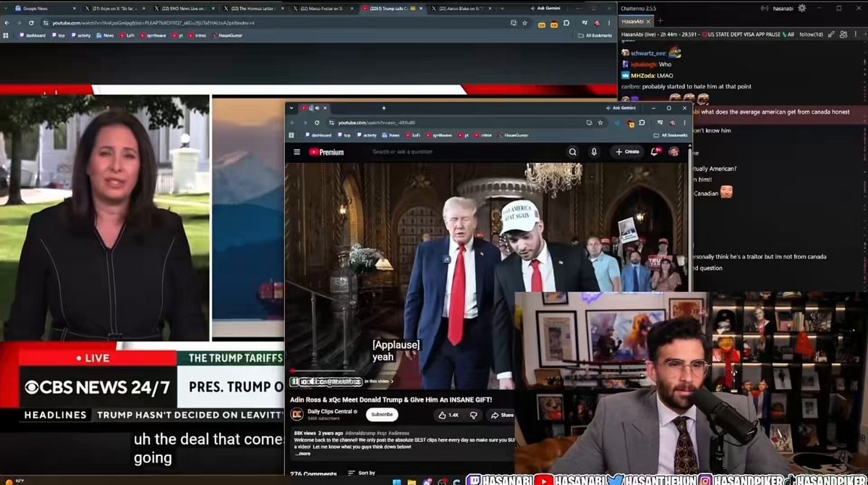Open Chatterino settings gear icon

[801, 8]
